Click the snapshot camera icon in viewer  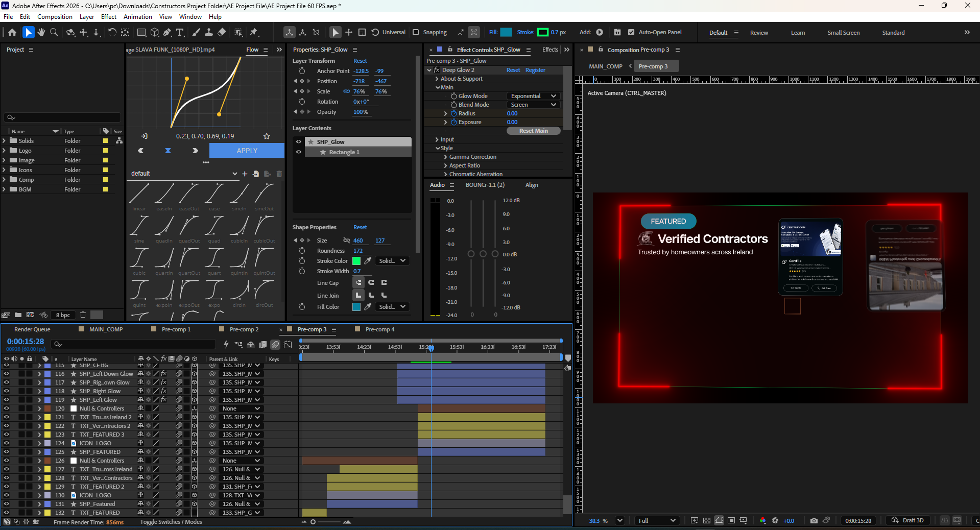click(814, 520)
